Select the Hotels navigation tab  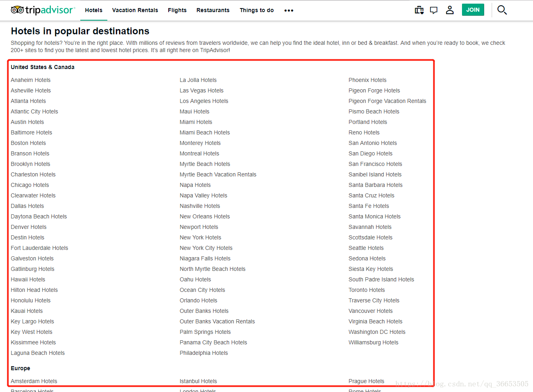point(94,10)
